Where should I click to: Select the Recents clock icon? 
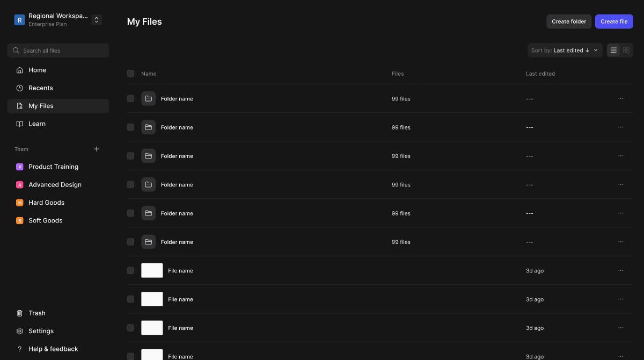pyautogui.click(x=19, y=88)
